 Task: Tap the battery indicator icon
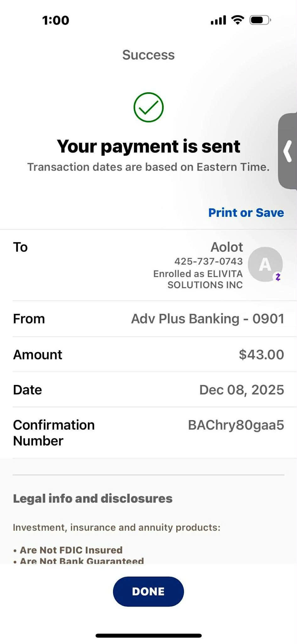pos(260,20)
